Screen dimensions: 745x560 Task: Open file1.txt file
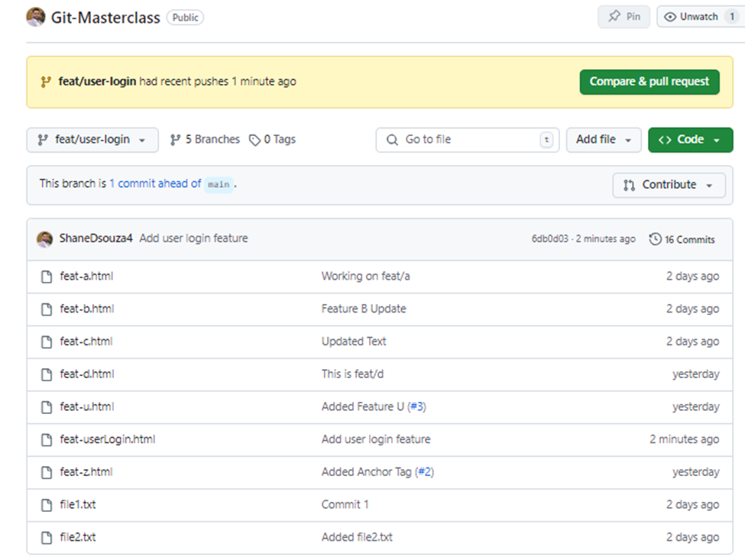(78, 504)
